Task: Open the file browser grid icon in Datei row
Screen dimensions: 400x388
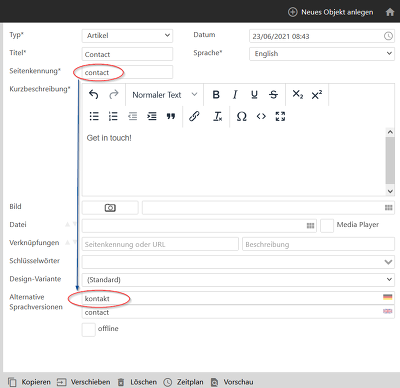Action: tap(310, 226)
